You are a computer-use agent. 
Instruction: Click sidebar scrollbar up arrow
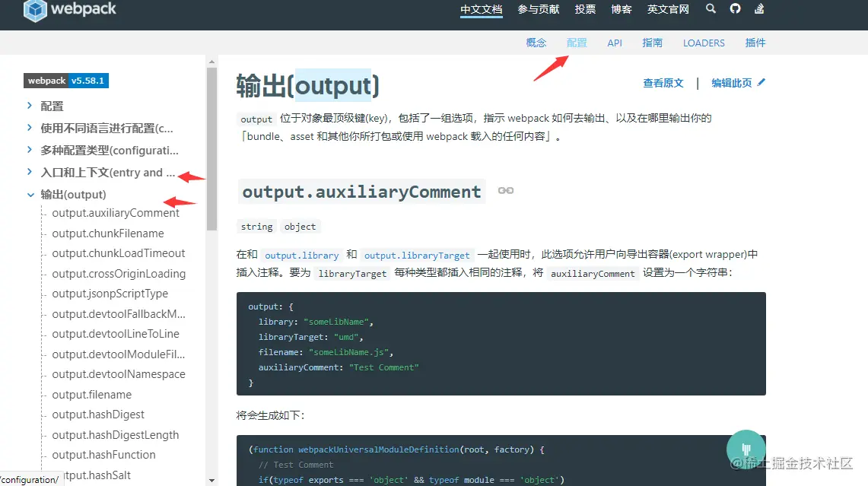tap(211, 62)
